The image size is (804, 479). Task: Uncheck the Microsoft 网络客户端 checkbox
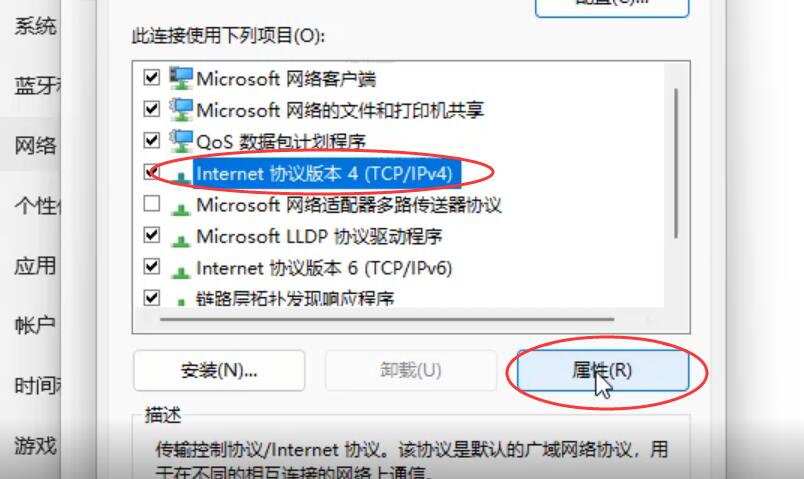pos(151,77)
